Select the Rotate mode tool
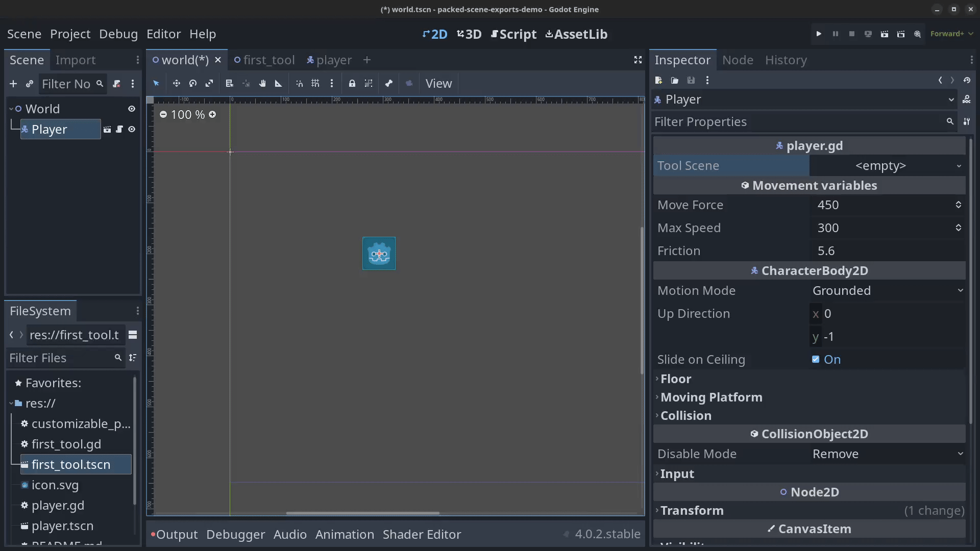 point(193,84)
